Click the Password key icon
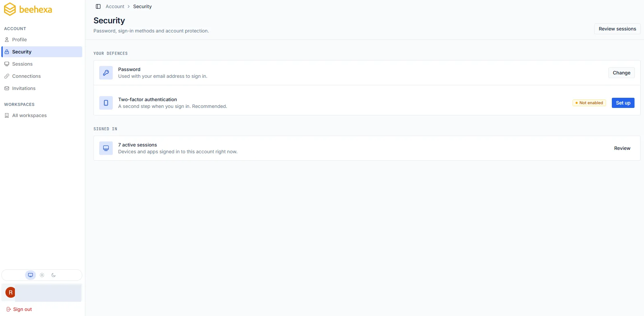Image resolution: width=644 pixels, height=316 pixels. tap(106, 73)
